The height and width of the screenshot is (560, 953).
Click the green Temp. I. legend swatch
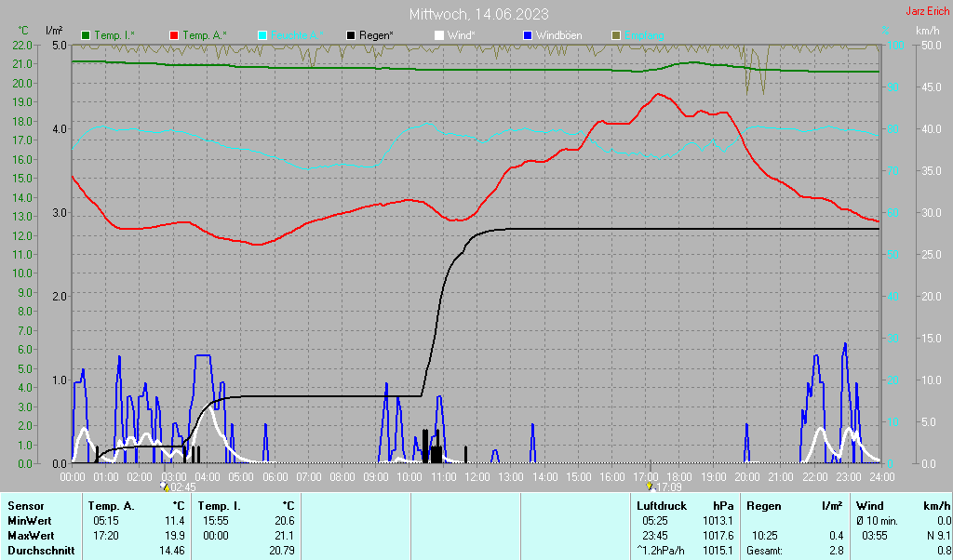(86, 36)
